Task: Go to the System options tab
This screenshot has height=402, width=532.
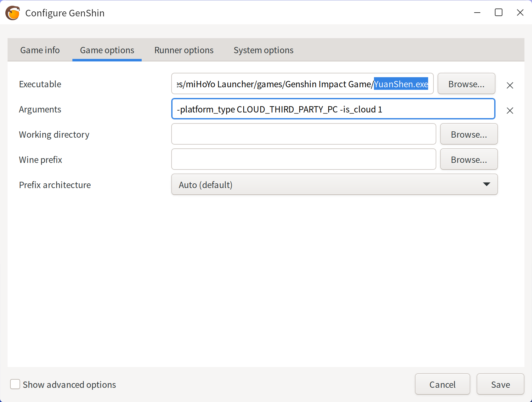Action: [263, 50]
